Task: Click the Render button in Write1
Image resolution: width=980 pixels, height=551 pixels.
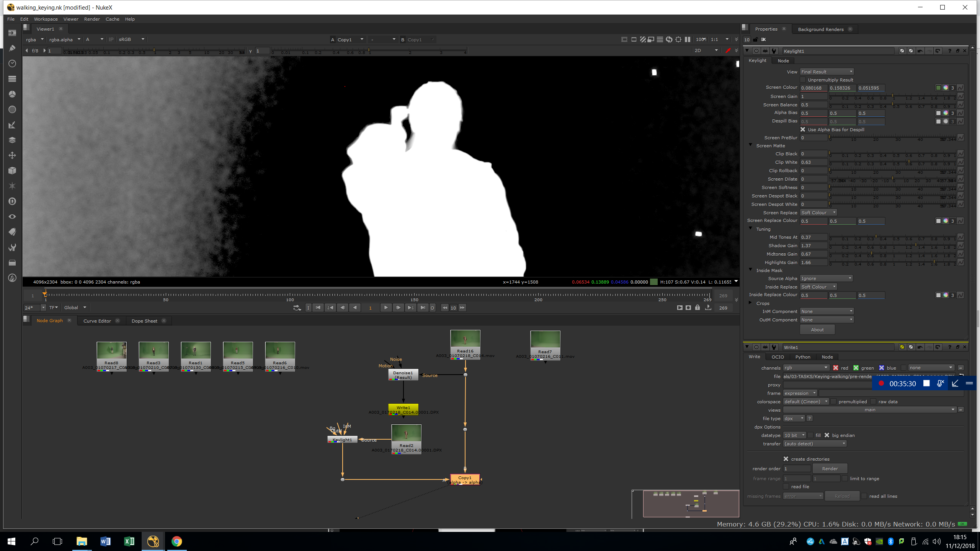Action: (830, 469)
